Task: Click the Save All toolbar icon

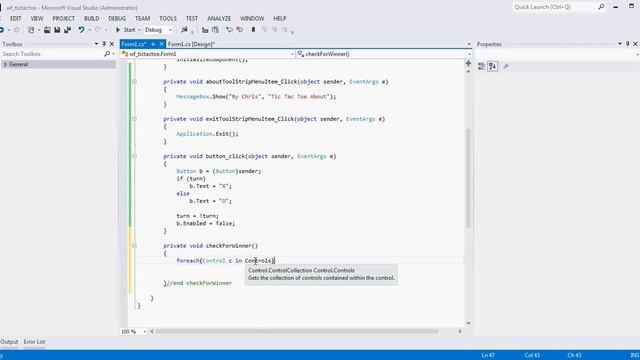Action: [x=67, y=30]
